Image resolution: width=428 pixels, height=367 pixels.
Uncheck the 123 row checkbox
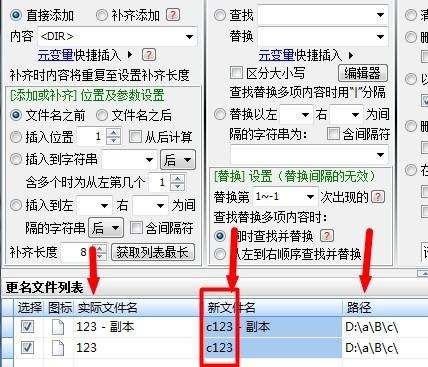(27, 348)
